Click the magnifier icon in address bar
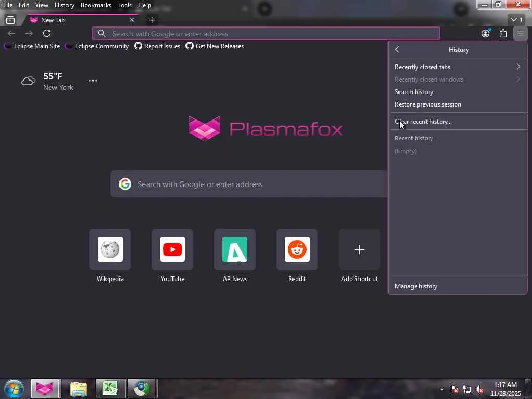The height and width of the screenshot is (399, 532). pyautogui.click(x=101, y=33)
